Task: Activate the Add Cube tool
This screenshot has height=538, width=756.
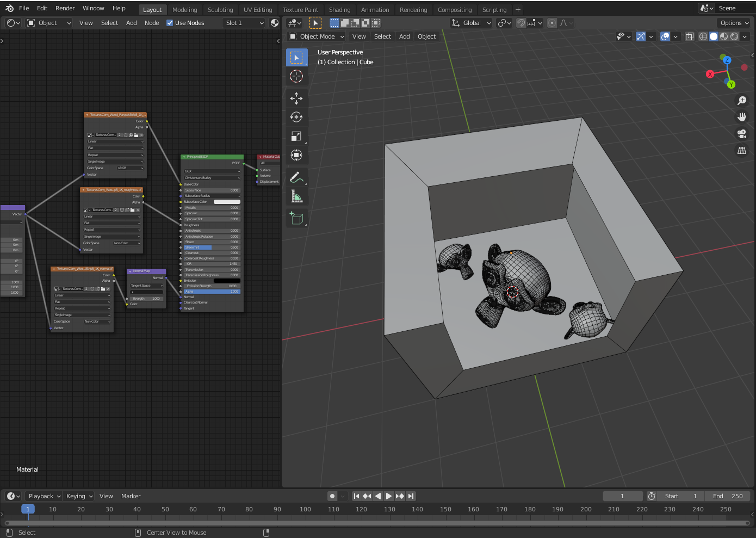Action: 296,218
